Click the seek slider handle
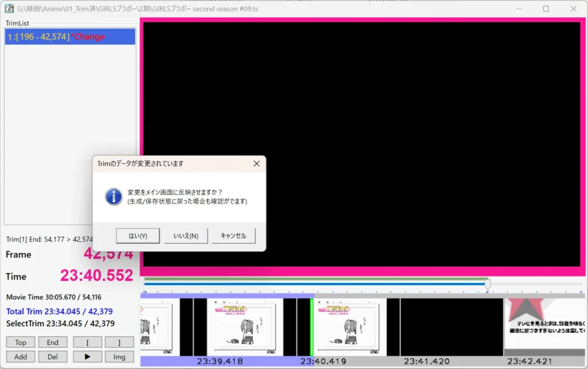The height and width of the screenshot is (369, 588). tap(488, 283)
